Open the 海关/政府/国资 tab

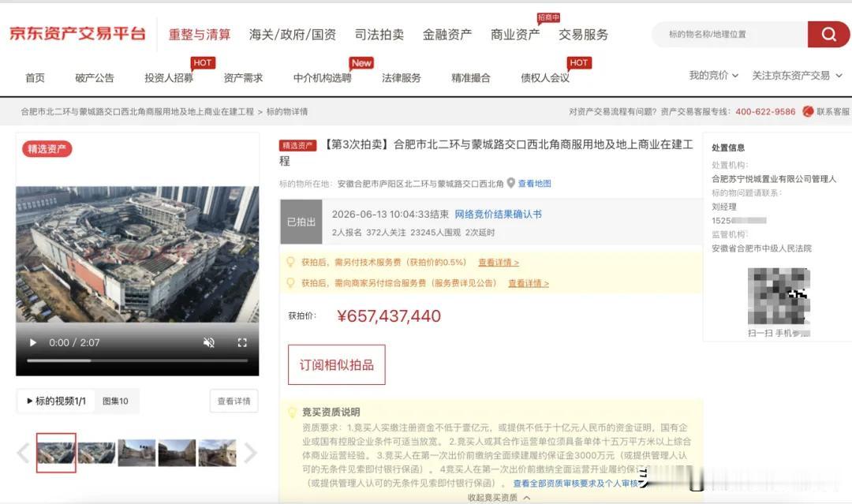(x=293, y=35)
